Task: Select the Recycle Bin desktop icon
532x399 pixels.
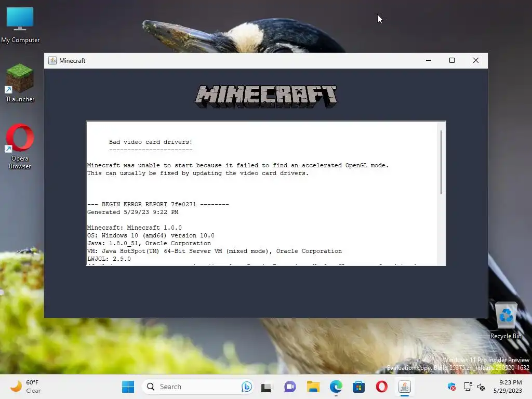Action: click(x=506, y=321)
